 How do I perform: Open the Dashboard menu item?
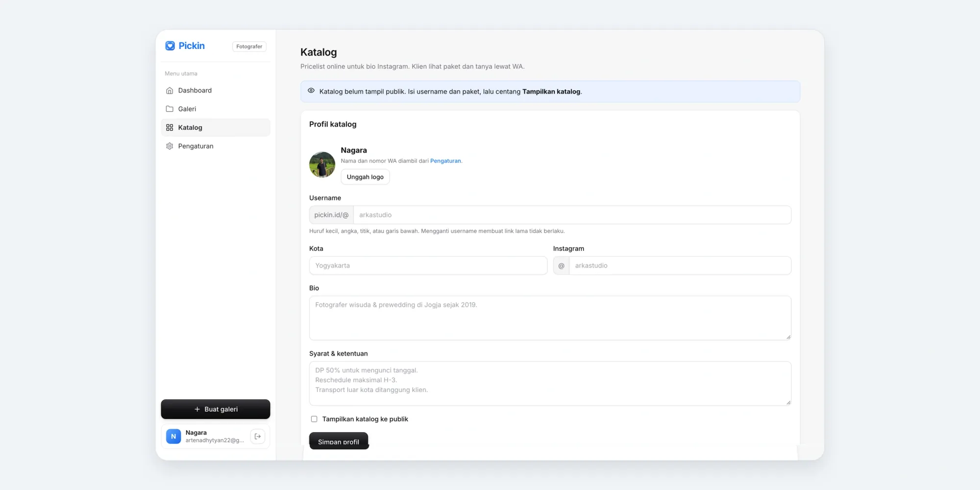click(x=216, y=90)
